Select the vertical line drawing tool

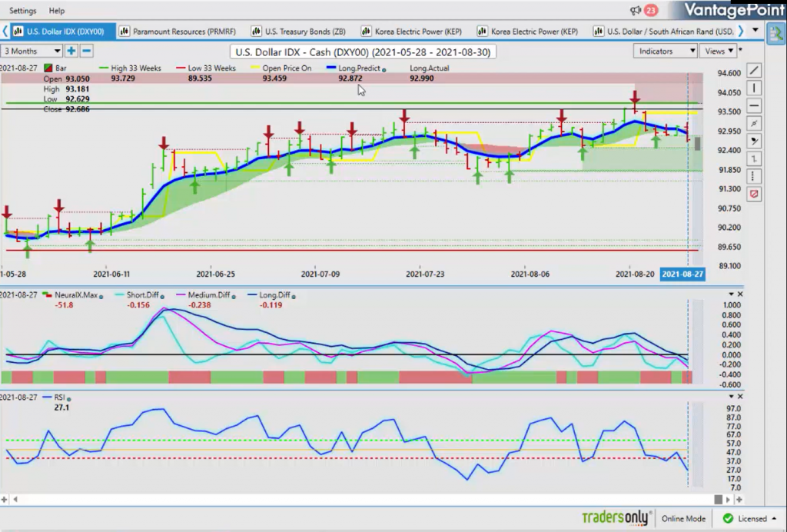coord(754,88)
